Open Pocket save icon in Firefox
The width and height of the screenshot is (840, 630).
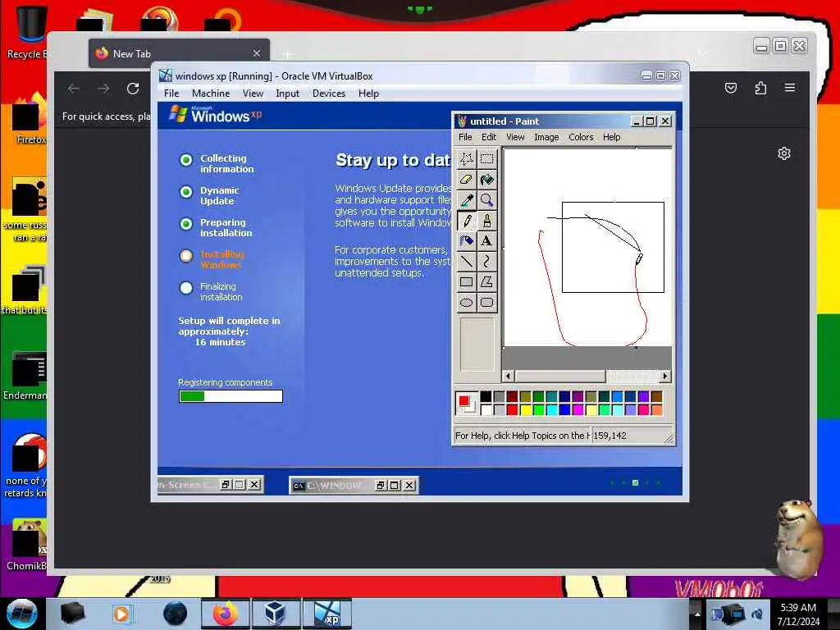[731, 87]
